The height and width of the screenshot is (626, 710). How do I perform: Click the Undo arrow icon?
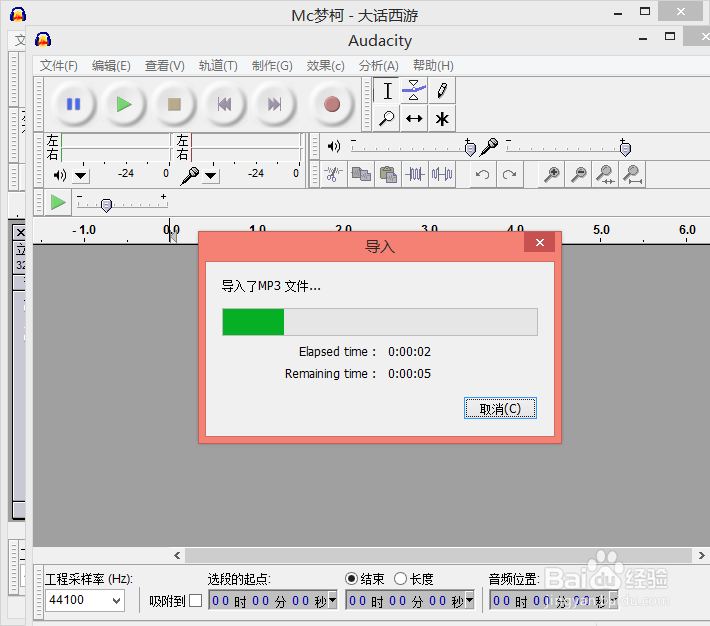pos(482,174)
